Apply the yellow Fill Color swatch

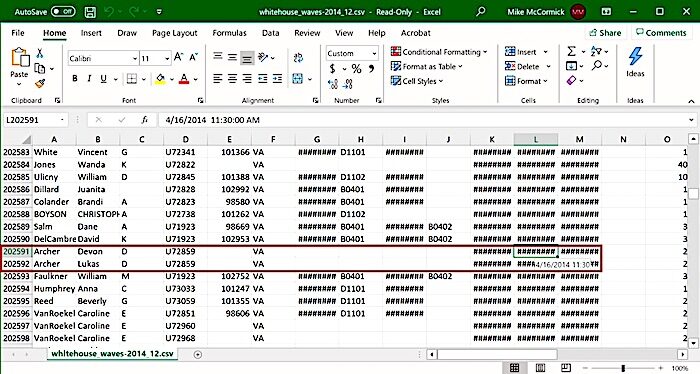coord(160,79)
